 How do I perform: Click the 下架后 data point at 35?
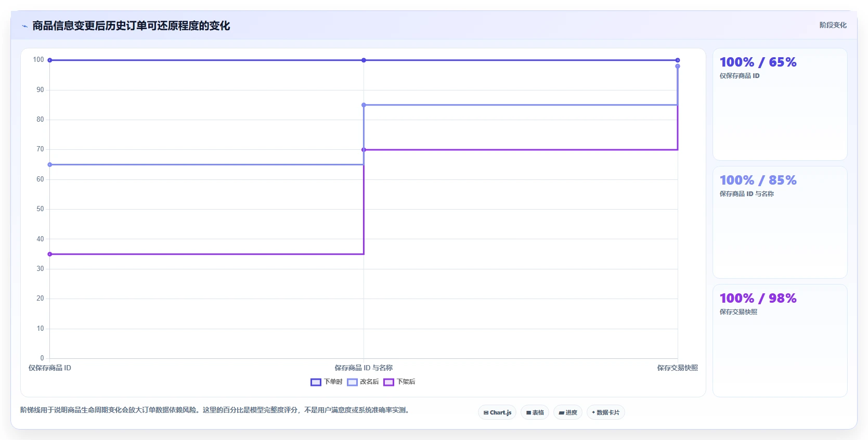(x=50, y=254)
